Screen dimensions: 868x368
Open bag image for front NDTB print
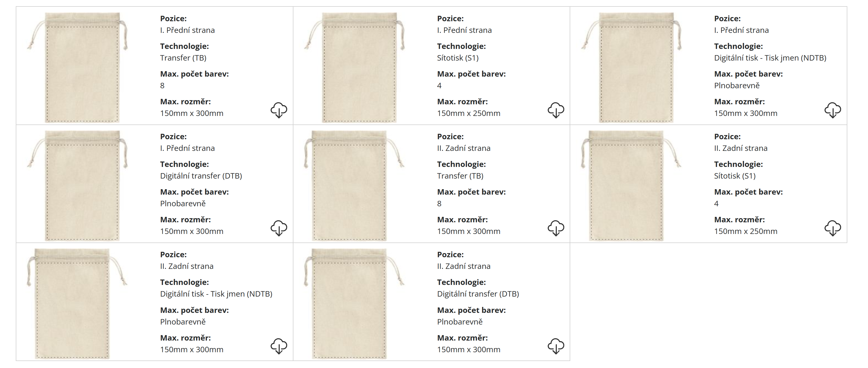636,67
